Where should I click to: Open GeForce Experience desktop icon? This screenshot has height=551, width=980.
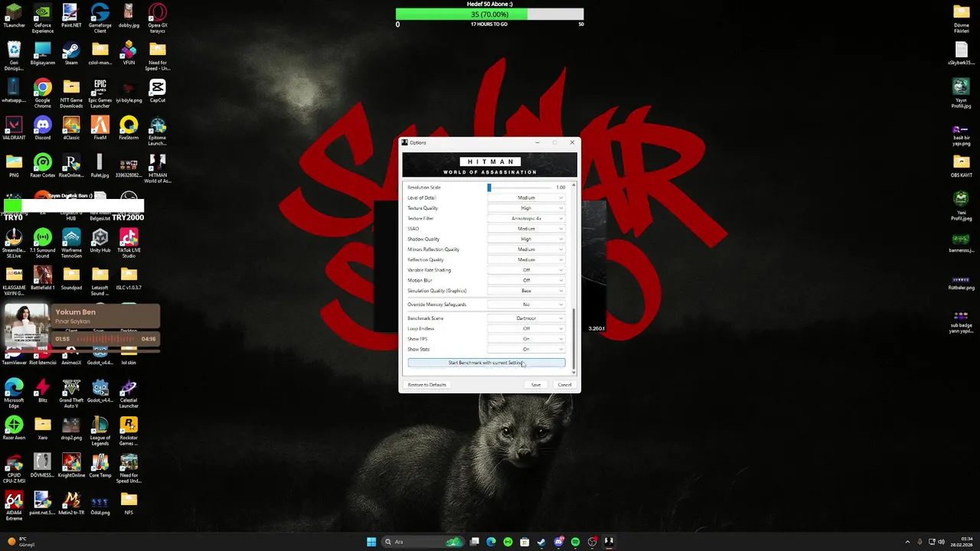point(43,18)
